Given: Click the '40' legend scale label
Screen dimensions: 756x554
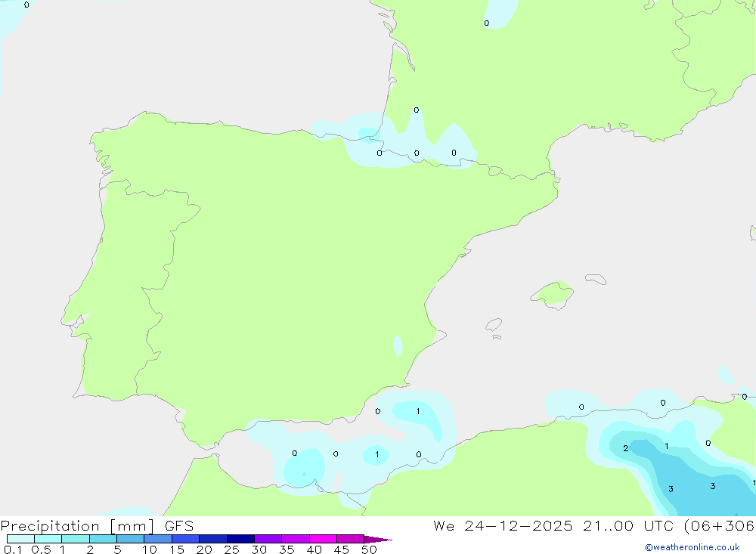Looking at the screenshot, I should pos(314,549).
